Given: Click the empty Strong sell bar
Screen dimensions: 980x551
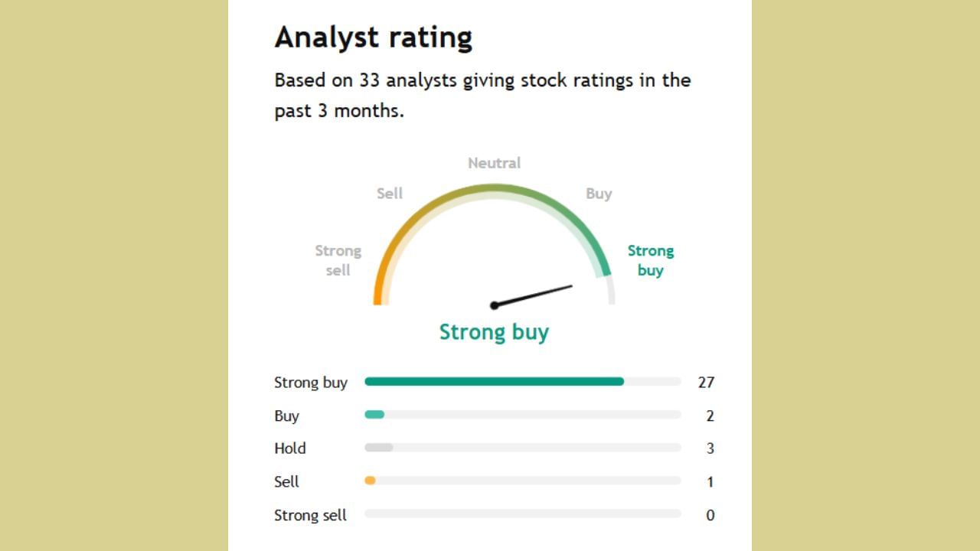Looking at the screenshot, I should point(522,514).
